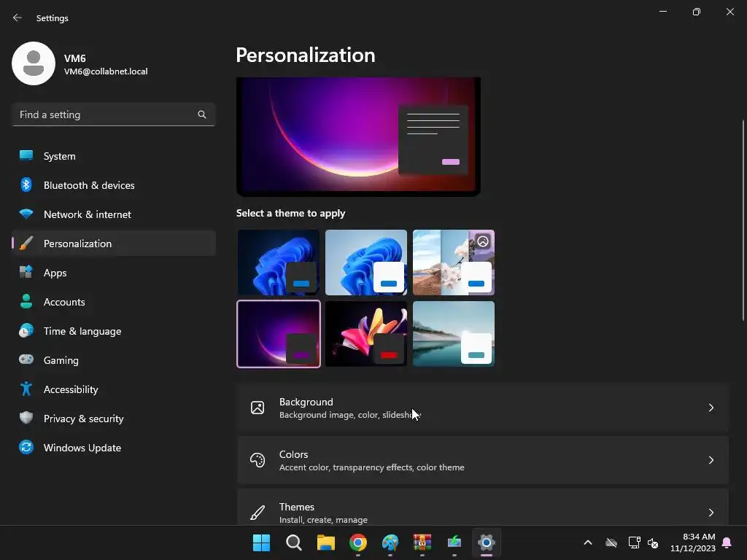Open File Explorer from taskbar
747x560 pixels.
point(326,542)
